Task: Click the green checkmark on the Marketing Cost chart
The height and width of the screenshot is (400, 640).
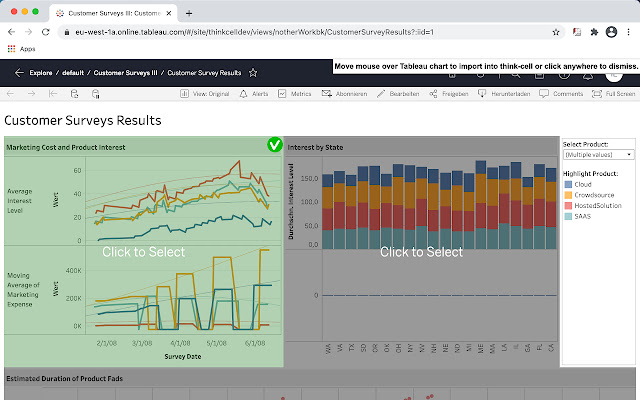Action: coord(275,144)
